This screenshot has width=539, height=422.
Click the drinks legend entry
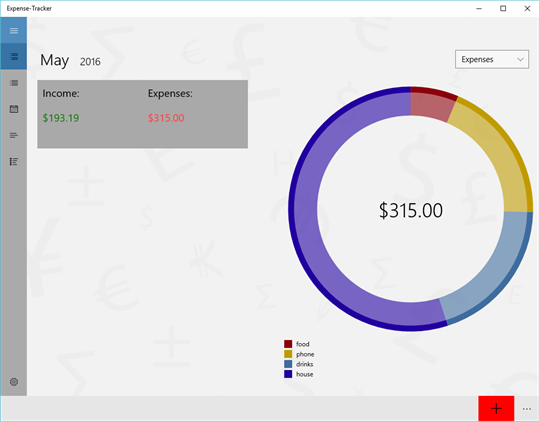point(299,364)
